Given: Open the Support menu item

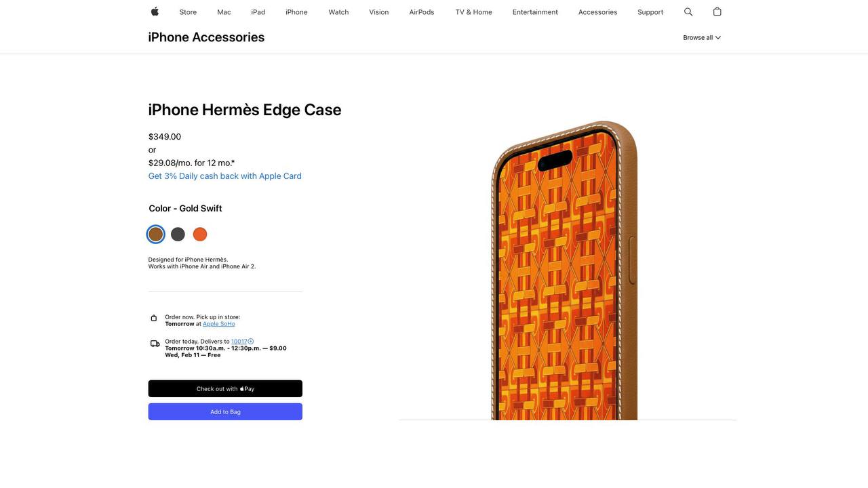Looking at the screenshot, I should pyautogui.click(x=650, y=12).
